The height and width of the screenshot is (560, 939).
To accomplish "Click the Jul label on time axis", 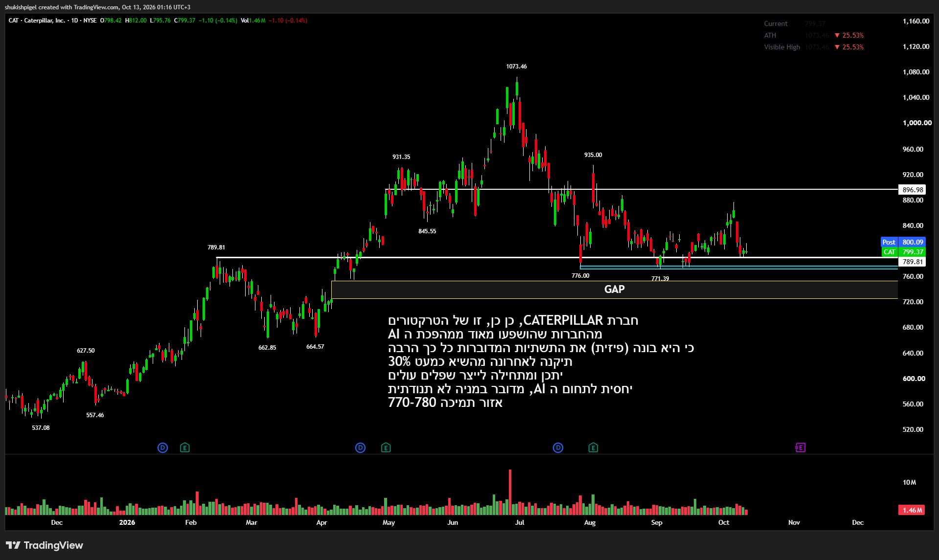I will click(x=520, y=522).
